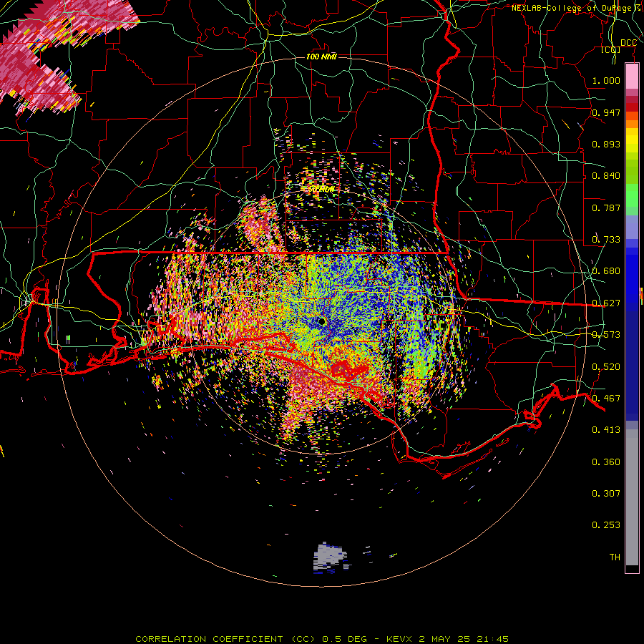Click the 1.000 scale value
The image size is (644, 644).
pos(606,80)
